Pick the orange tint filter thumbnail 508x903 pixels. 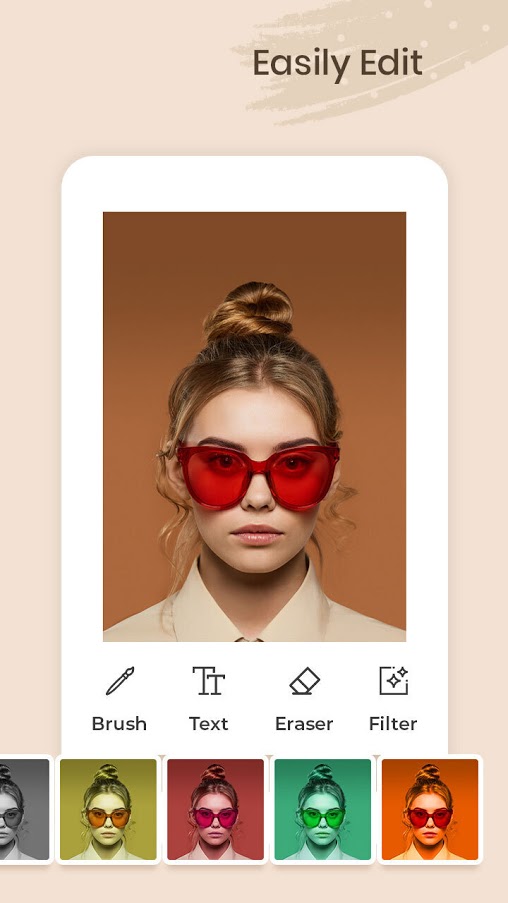430,809
